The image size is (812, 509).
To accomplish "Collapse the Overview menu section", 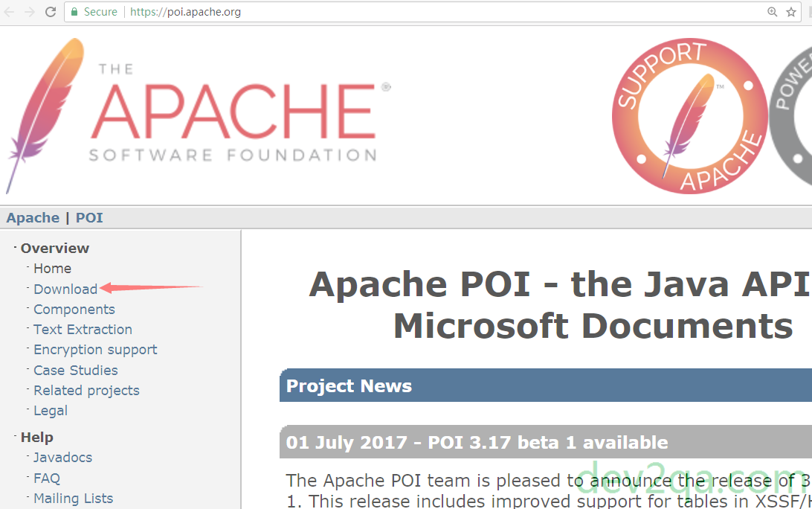I will pyautogui.click(x=55, y=249).
